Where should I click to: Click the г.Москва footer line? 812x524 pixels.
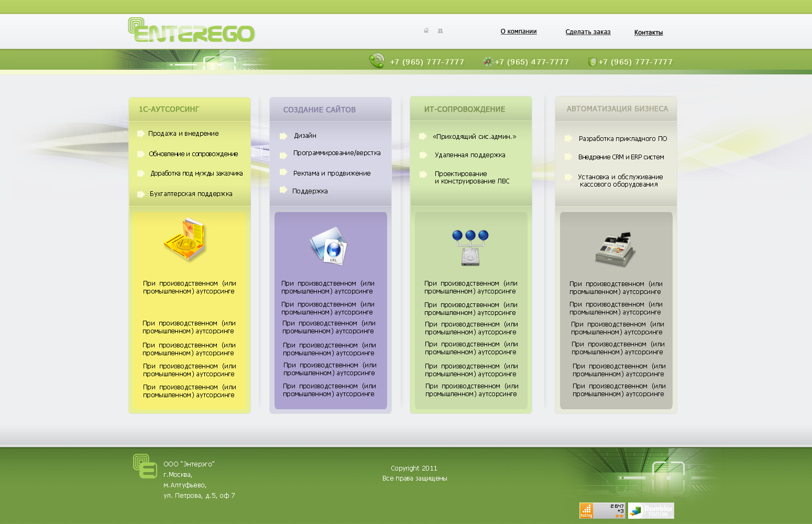(x=178, y=475)
